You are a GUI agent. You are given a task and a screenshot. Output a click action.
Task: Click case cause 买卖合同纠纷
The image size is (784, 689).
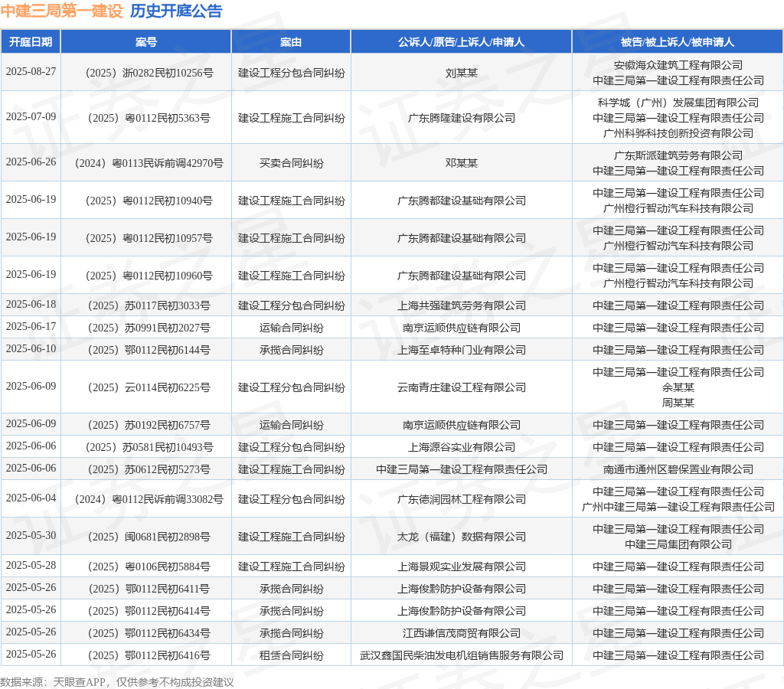(292, 163)
